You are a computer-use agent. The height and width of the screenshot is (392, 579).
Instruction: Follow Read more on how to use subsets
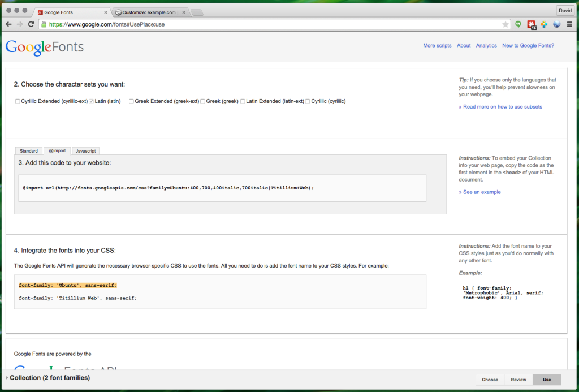(x=500, y=107)
